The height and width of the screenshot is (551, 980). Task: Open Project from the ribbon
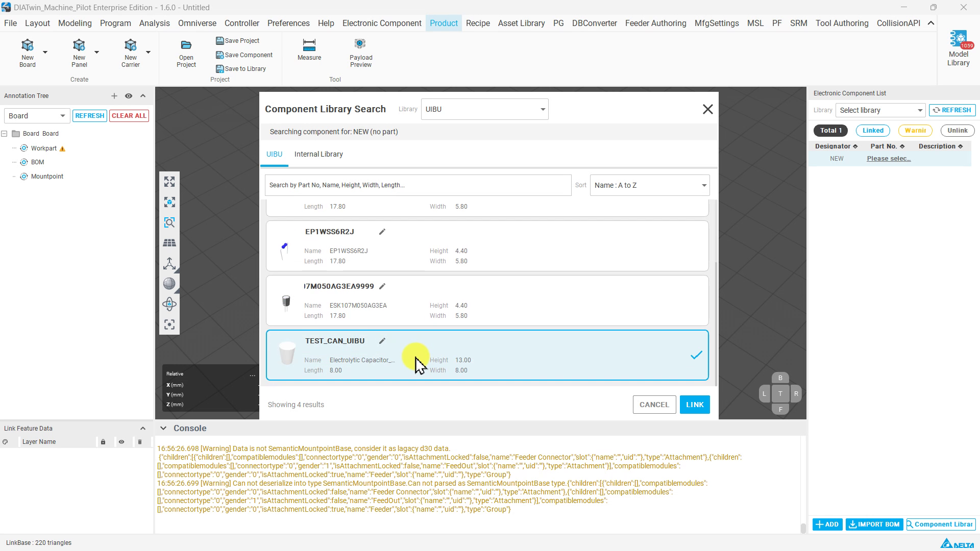(x=186, y=54)
